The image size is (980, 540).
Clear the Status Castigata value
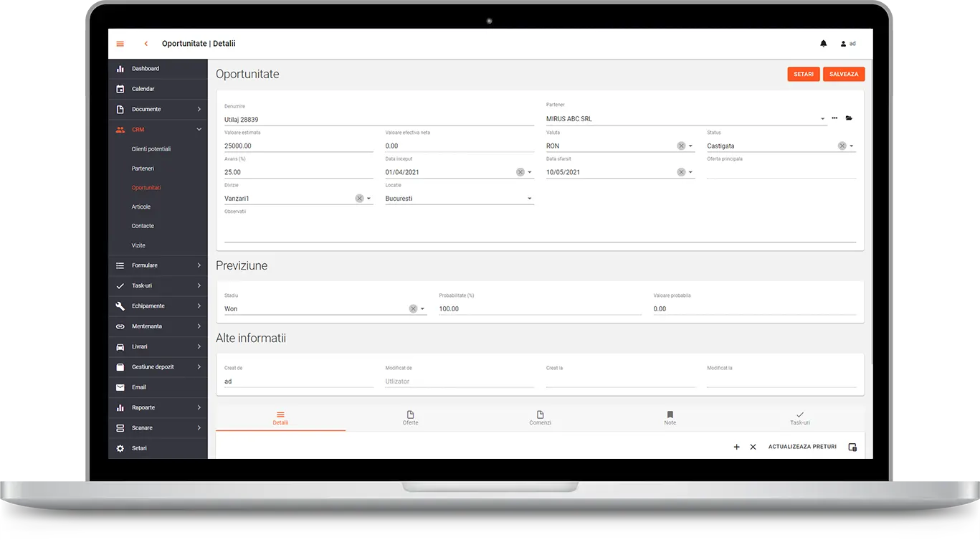(842, 146)
